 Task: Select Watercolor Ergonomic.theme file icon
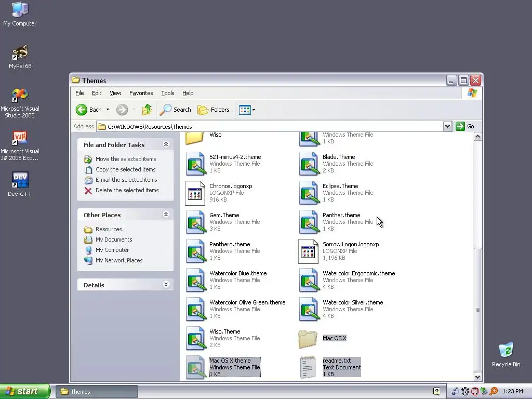309,281
